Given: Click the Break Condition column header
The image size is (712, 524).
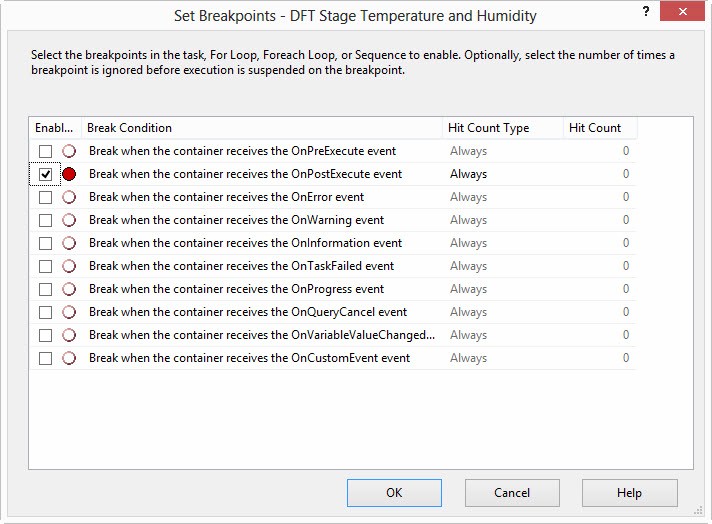Looking at the screenshot, I should point(262,128).
